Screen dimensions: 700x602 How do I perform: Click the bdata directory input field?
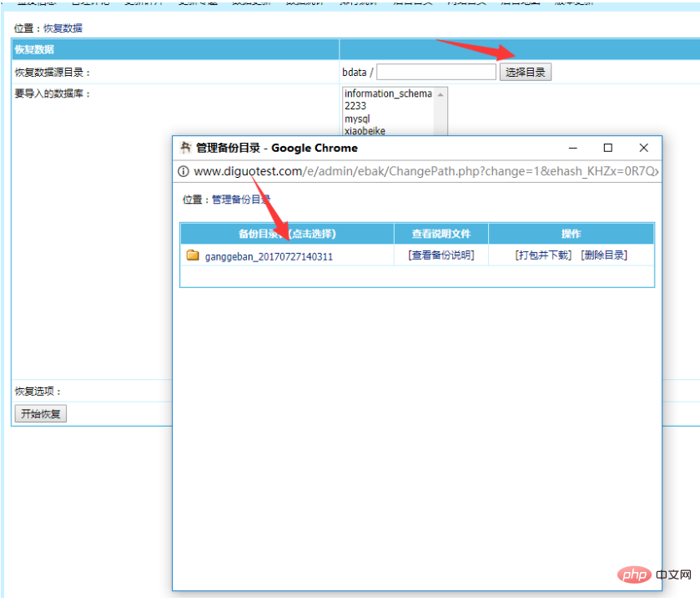pos(436,73)
